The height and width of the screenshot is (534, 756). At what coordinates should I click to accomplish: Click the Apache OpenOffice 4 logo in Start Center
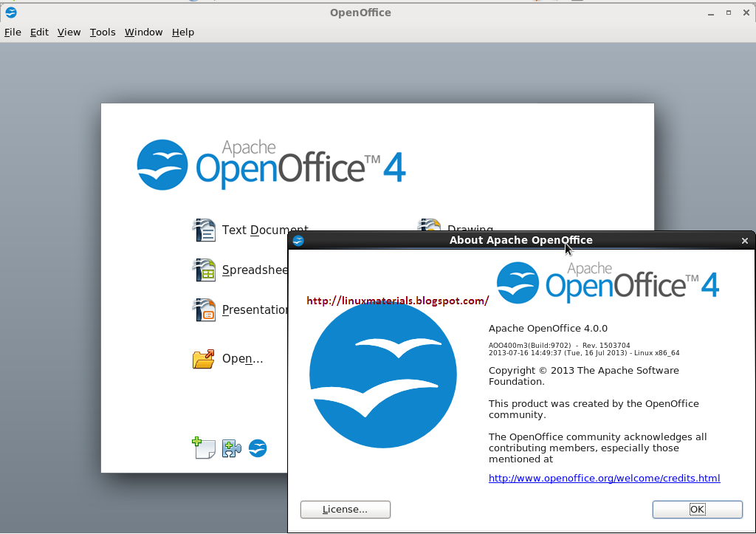pyautogui.click(x=272, y=165)
